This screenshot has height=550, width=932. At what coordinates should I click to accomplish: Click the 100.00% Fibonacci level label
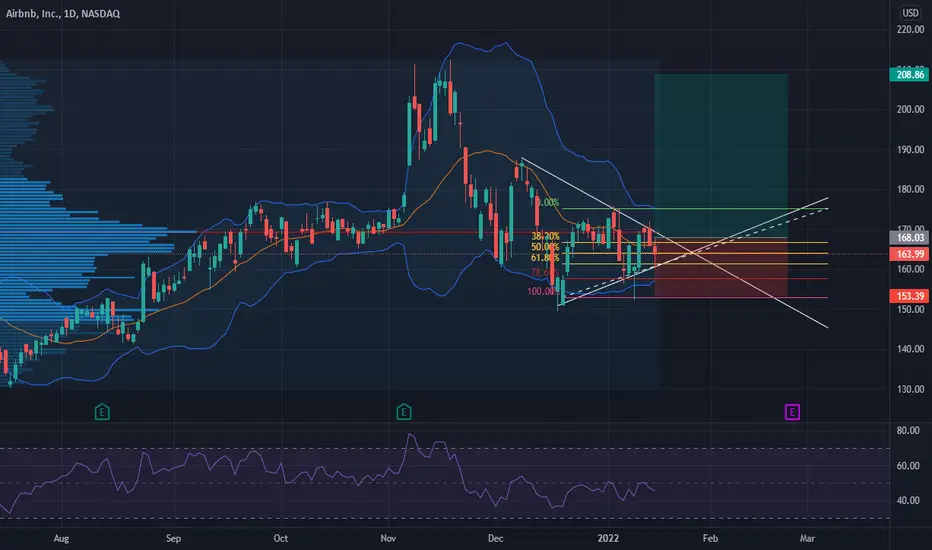click(x=542, y=291)
